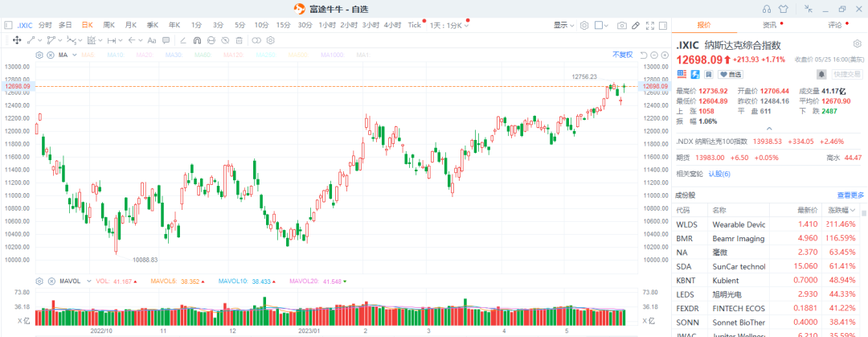
Task: Open the notes icon beside 自选
Action: pos(709,74)
